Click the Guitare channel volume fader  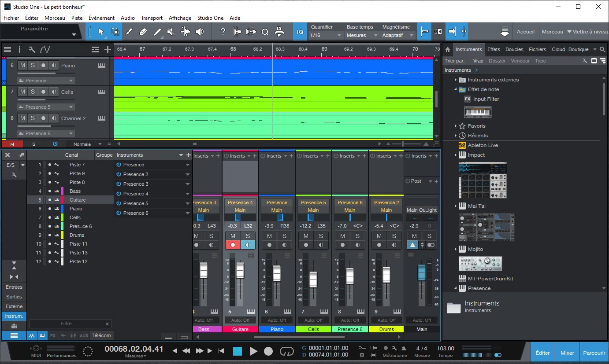(x=240, y=271)
